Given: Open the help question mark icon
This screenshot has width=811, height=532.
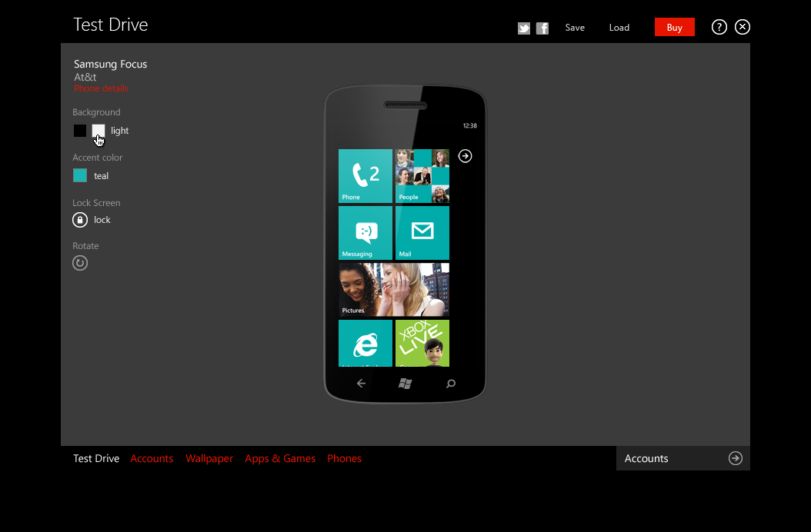Looking at the screenshot, I should 719,27.
